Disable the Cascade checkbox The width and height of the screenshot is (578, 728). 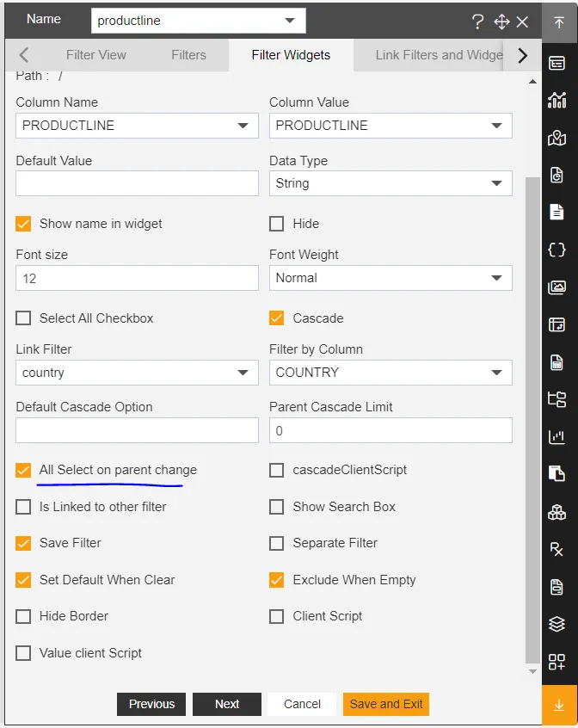click(x=277, y=318)
